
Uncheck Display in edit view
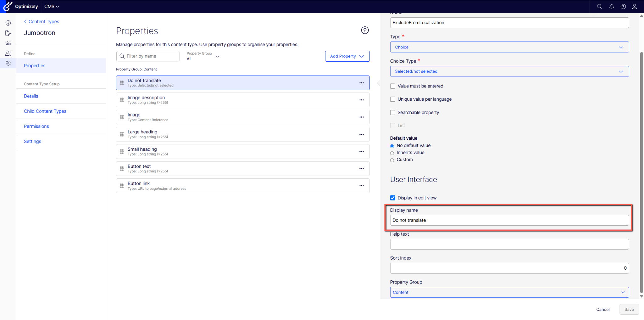tap(393, 198)
